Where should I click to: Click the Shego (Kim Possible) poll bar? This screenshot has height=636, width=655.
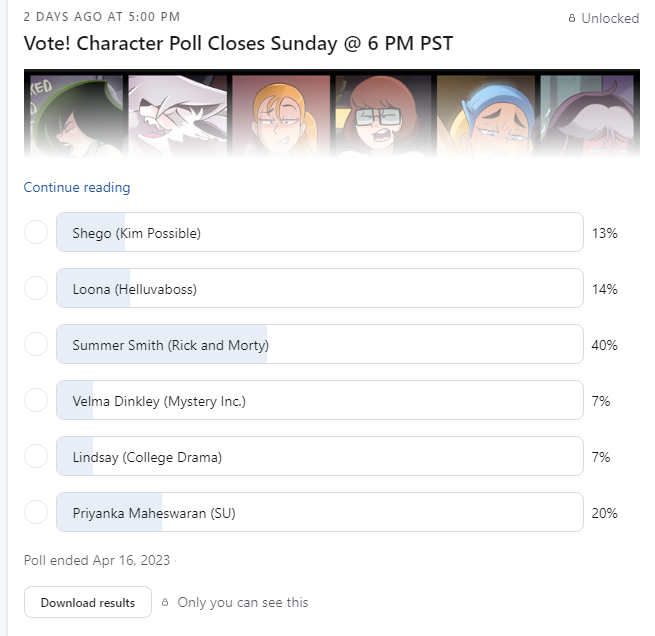point(320,232)
